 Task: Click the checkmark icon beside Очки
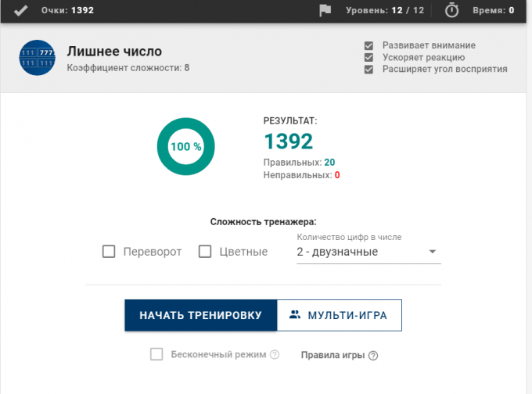click(22, 11)
